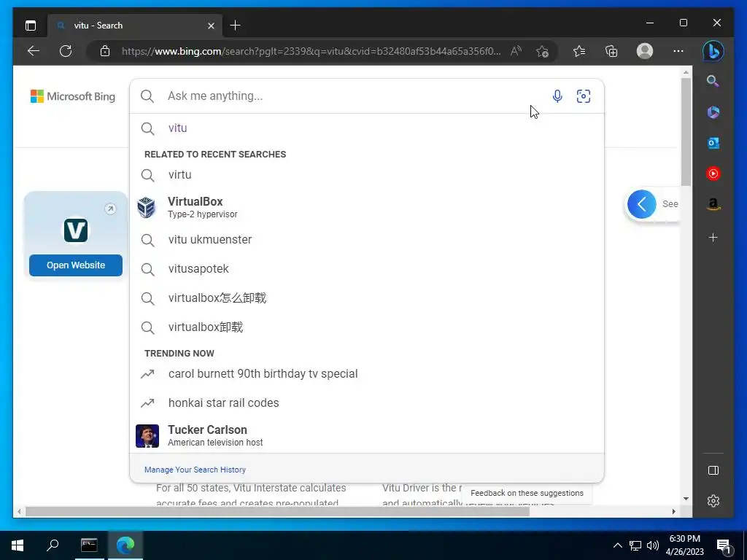Select the Tucker Carlson trending suggestion
Image resolution: width=747 pixels, height=560 pixels.
367,435
